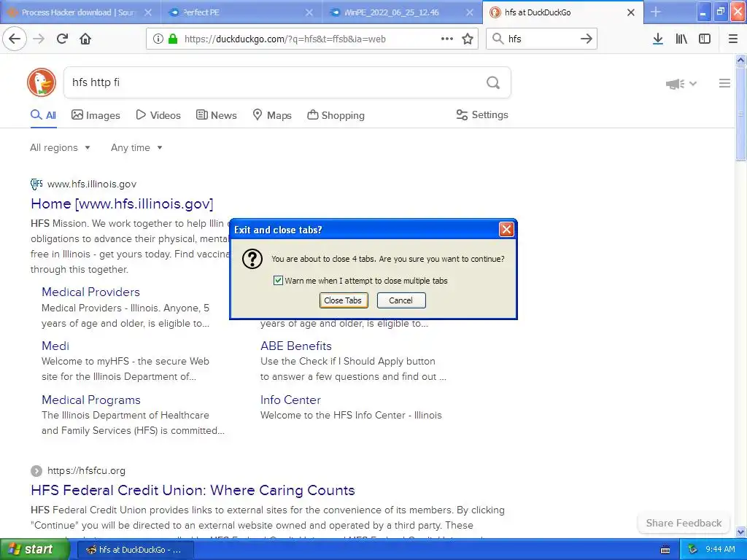Bookmark this page with the star
Viewport: 747px width, 560px height.
coord(468,39)
